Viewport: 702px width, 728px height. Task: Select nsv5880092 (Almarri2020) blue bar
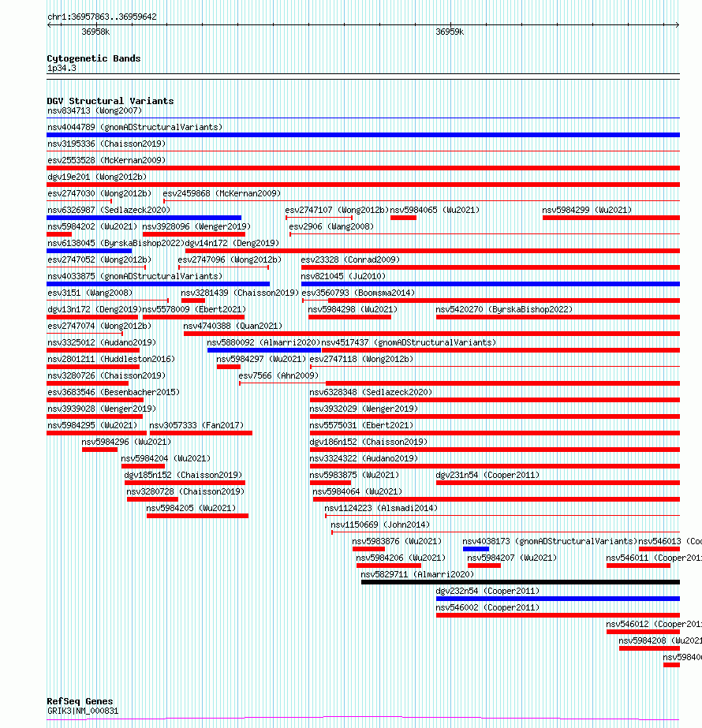pyautogui.click(x=264, y=350)
